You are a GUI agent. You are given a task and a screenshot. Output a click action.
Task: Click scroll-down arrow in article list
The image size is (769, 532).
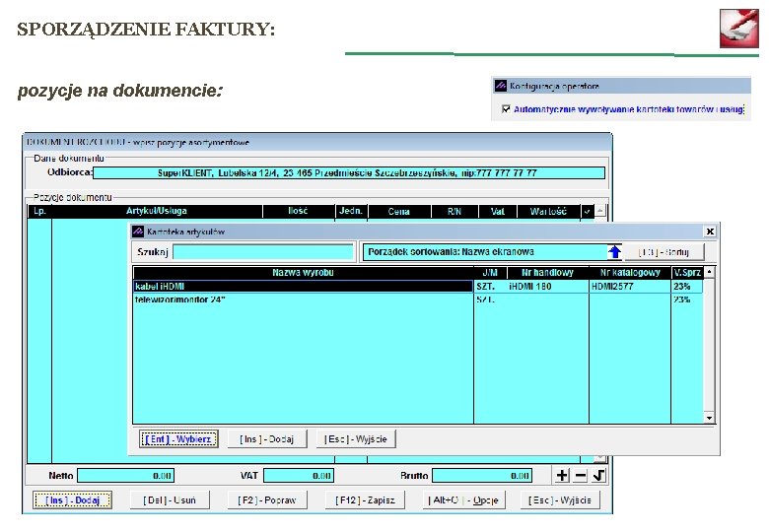(709, 418)
